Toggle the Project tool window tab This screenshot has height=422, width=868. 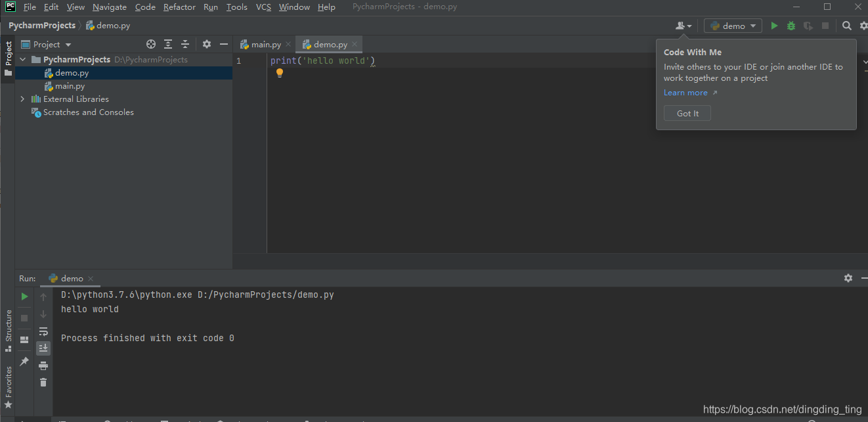tap(8, 59)
